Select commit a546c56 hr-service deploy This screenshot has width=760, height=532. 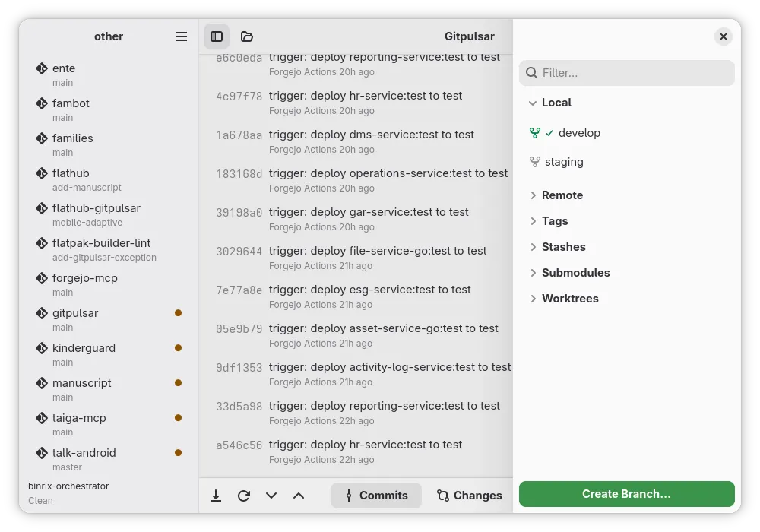(356, 451)
